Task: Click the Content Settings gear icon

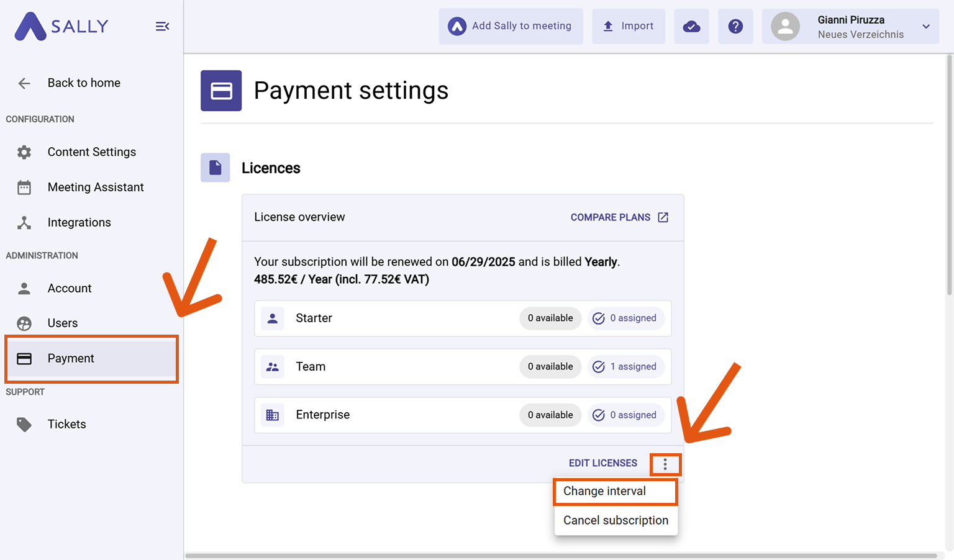Action: (x=24, y=152)
